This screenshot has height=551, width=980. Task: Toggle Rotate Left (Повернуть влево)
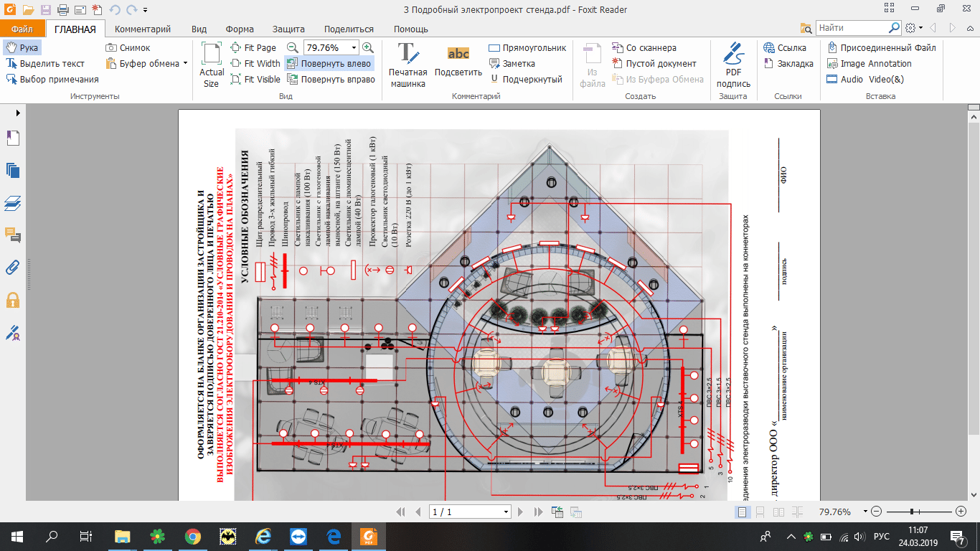click(329, 64)
